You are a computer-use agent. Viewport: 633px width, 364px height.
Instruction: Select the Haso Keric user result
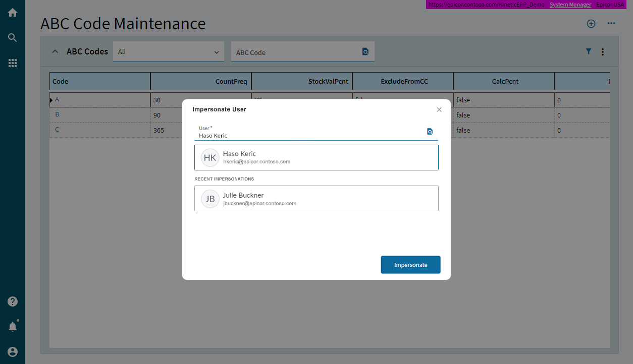click(x=316, y=157)
